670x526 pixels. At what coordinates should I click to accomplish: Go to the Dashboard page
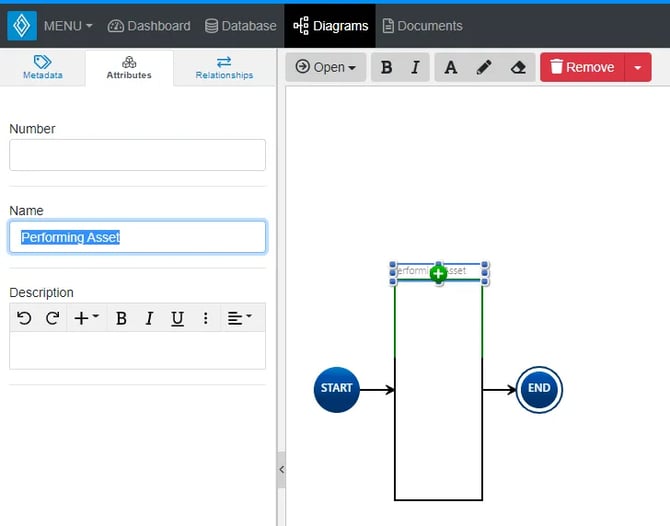pos(149,26)
